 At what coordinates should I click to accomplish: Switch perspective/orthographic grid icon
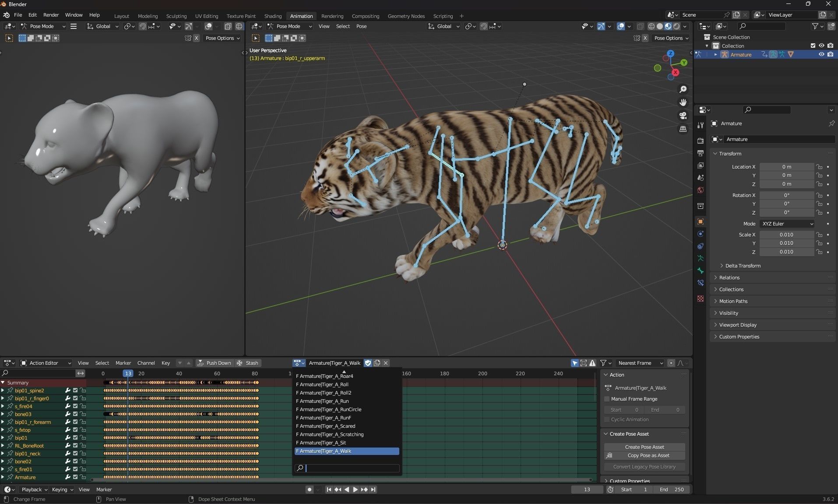[683, 129]
